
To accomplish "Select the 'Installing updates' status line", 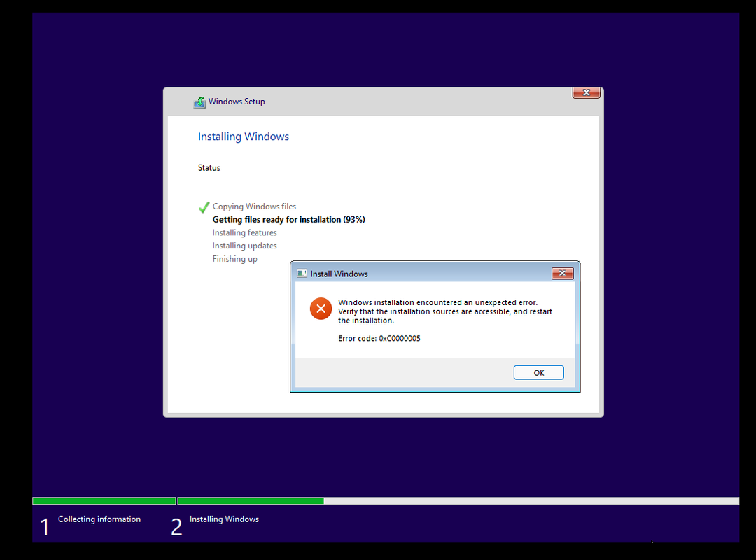I will [244, 246].
